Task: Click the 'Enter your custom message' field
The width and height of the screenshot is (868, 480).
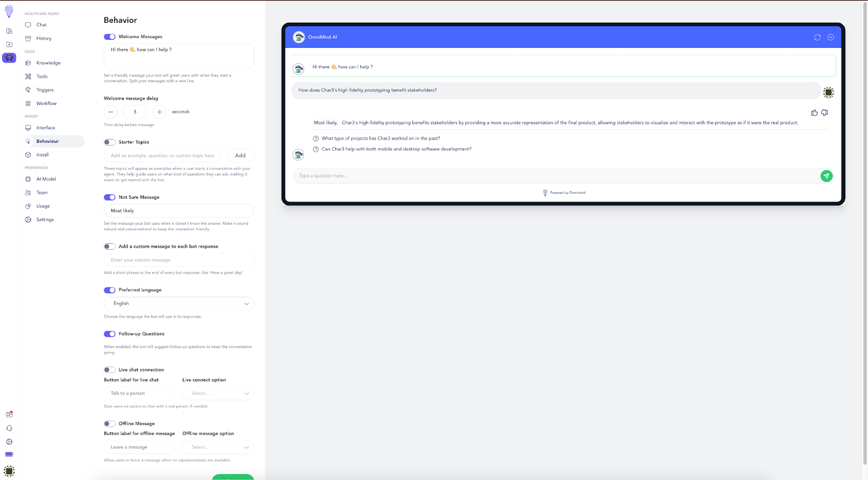Action: [x=179, y=260]
